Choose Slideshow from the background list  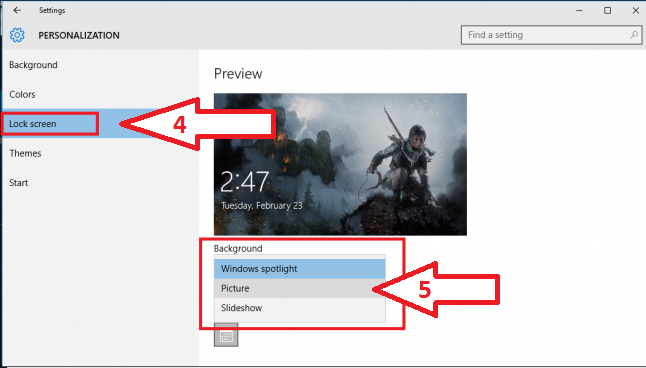tap(300, 308)
